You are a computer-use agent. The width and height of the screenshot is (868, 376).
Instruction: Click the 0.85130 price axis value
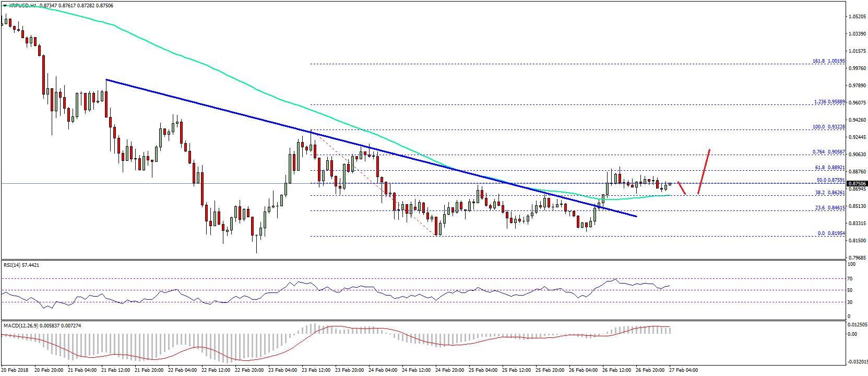(858, 206)
